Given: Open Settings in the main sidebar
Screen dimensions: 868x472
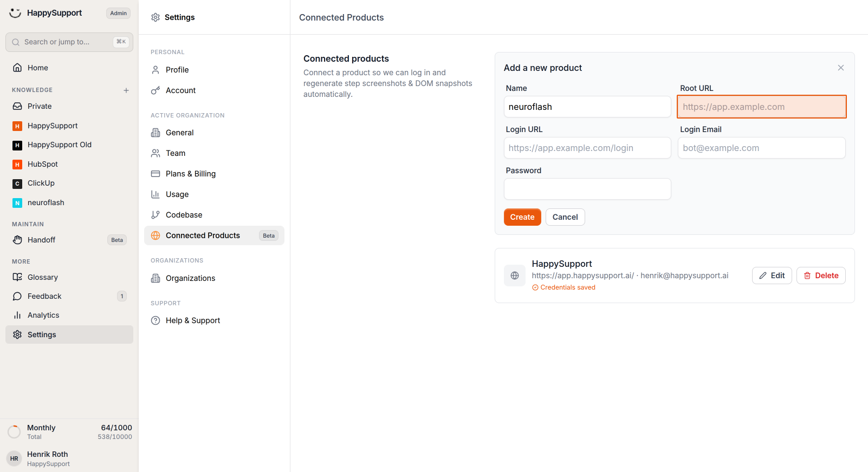Looking at the screenshot, I should tap(69, 335).
